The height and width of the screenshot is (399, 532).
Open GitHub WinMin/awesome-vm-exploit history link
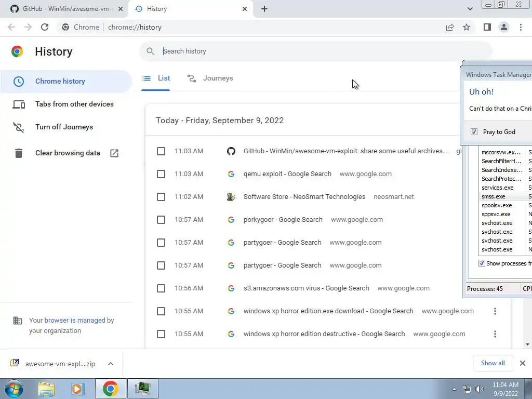click(345, 151)
